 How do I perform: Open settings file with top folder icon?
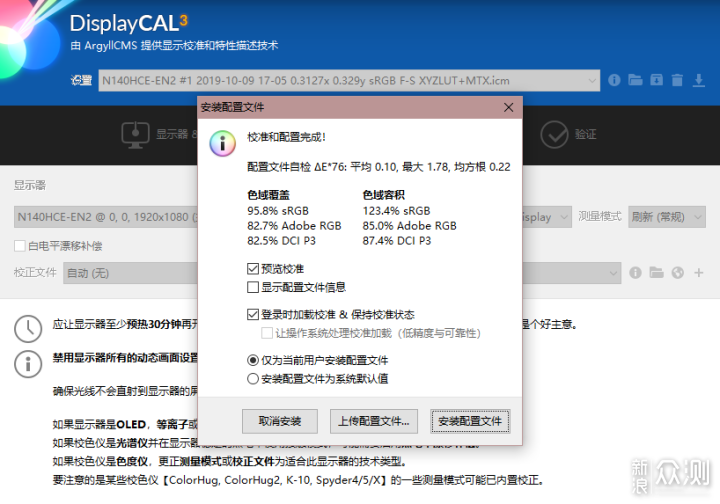click(635, 80)
